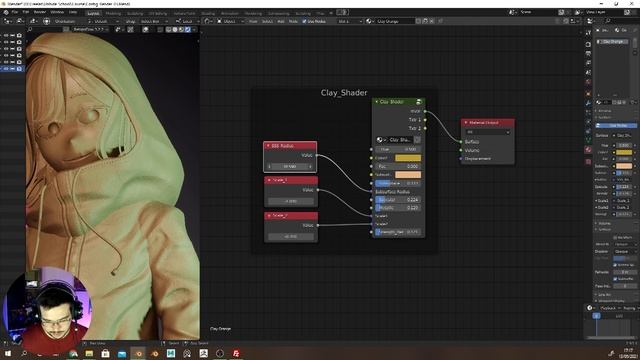Open the Orientation Default dropdown
The width and height of the screenshot is (640, 360).
pos(103,21)
